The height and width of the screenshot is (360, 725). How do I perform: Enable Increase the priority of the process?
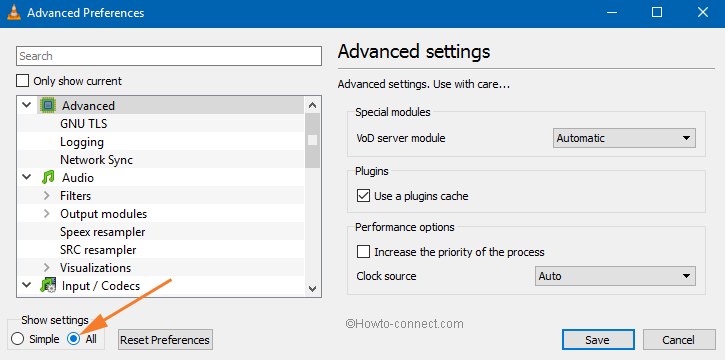coord(363,252)
